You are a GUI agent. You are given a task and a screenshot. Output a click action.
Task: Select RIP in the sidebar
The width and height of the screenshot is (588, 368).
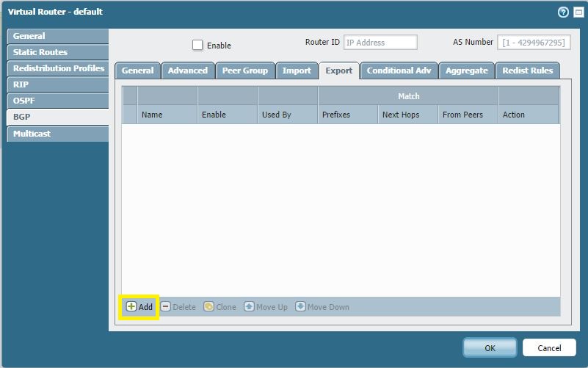tap(58, 84)
